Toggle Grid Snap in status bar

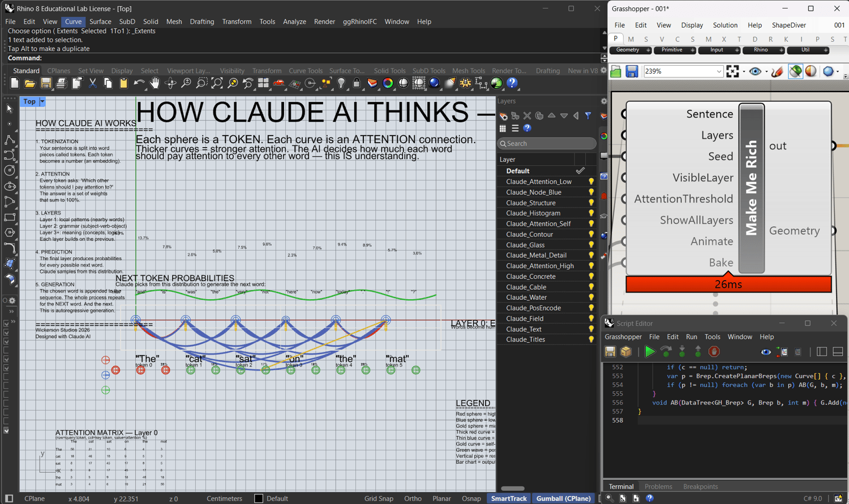tap(379, 498)
